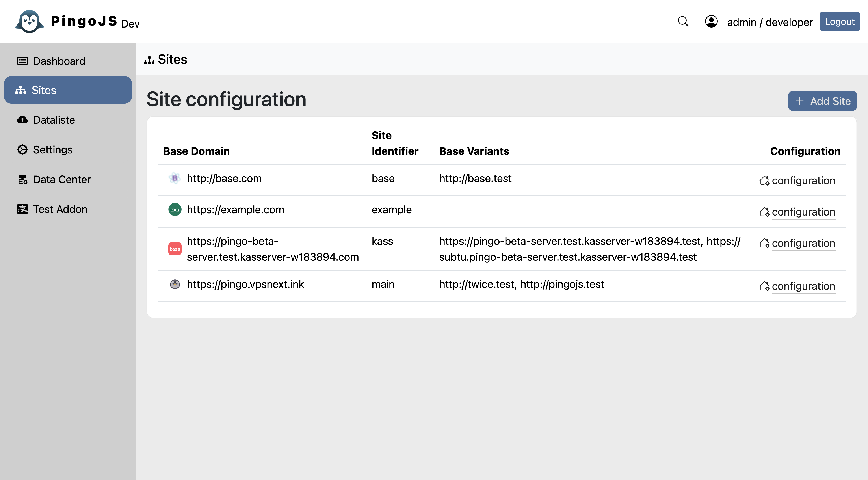Open Dashboard from the sidebar
The image size is (868, 480).
tap(59, 61)
